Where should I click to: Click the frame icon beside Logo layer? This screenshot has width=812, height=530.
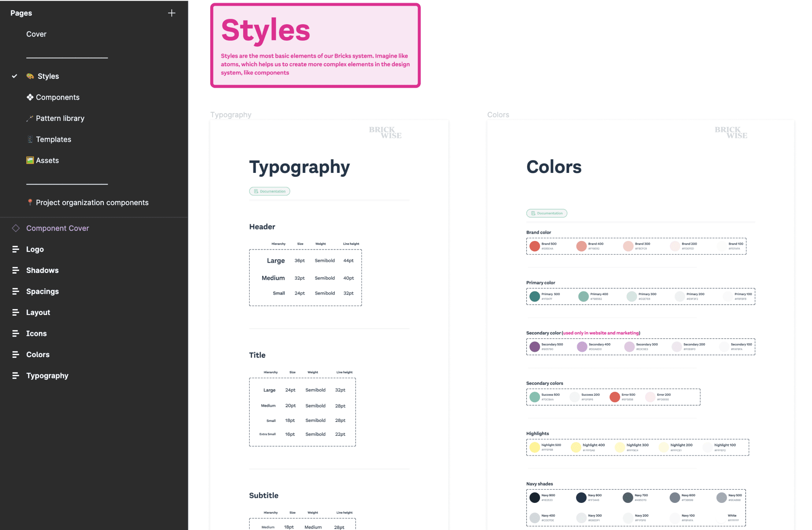(x=15, y=249)
